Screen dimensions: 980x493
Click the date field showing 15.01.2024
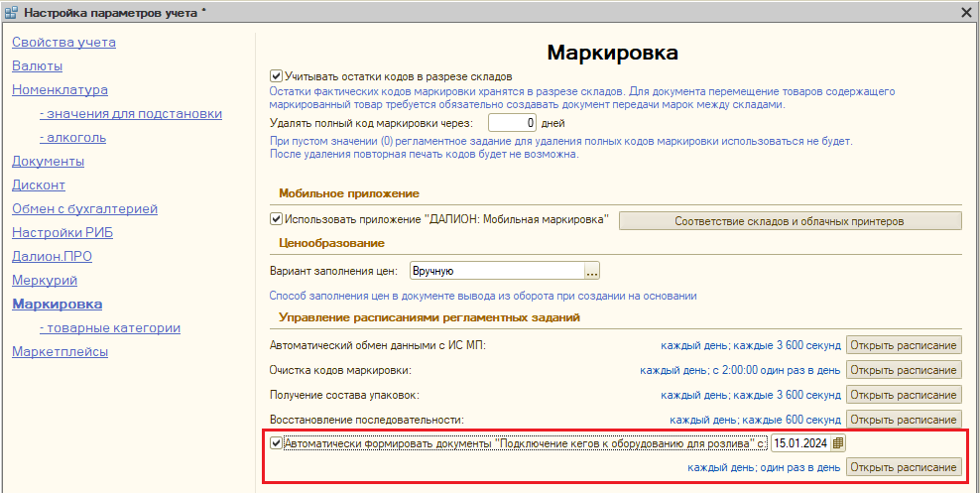(x=799, y=443)
